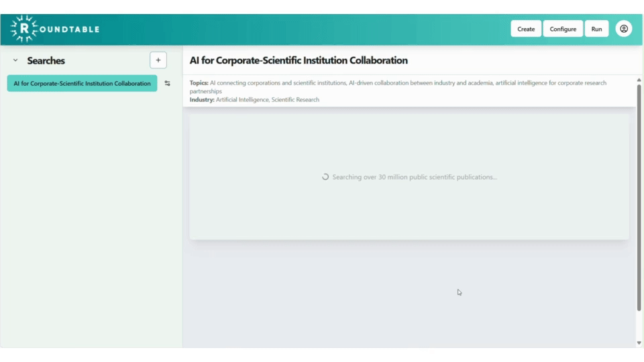Click the loading spinner icon
Image resolution: width=644 pixels, height=362 pixels.
point(325,178)
